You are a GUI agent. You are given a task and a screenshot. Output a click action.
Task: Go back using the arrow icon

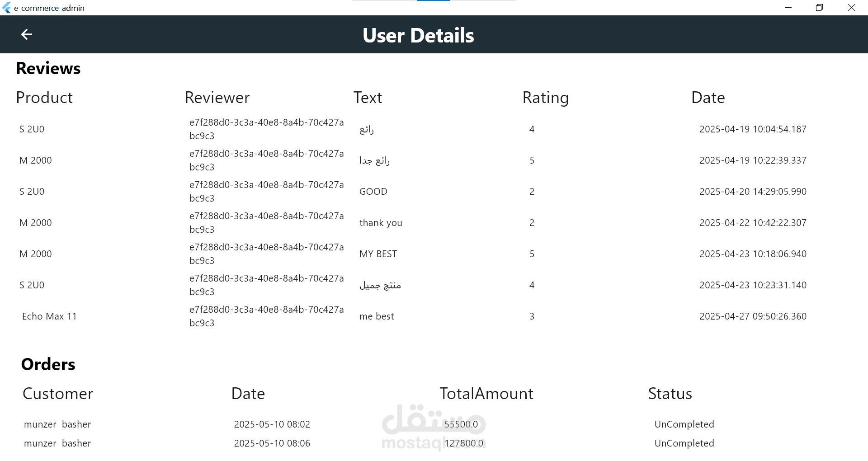[27, 34]
